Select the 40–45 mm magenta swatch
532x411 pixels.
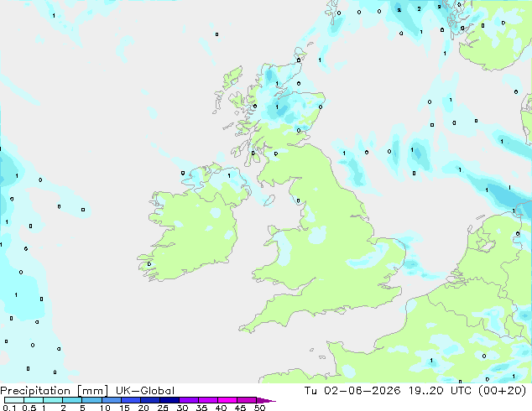227,400
